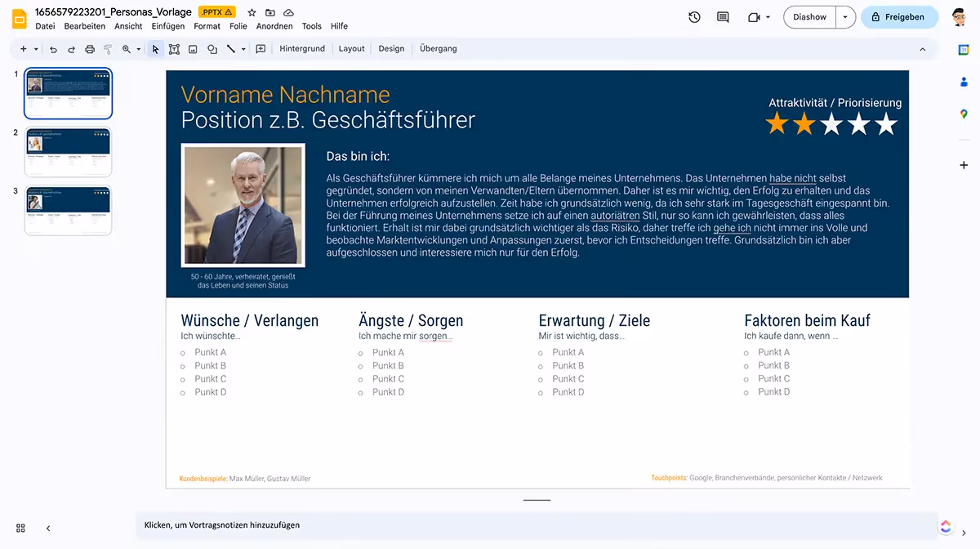Insert an image using the toolbar icon
Viewport: 980px width, 549px height.
click(x=191, y=49)
